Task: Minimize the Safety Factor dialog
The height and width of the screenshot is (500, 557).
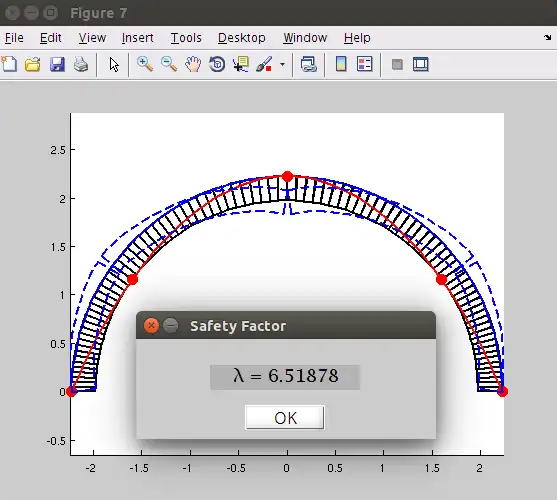Action: pos(171,326)
